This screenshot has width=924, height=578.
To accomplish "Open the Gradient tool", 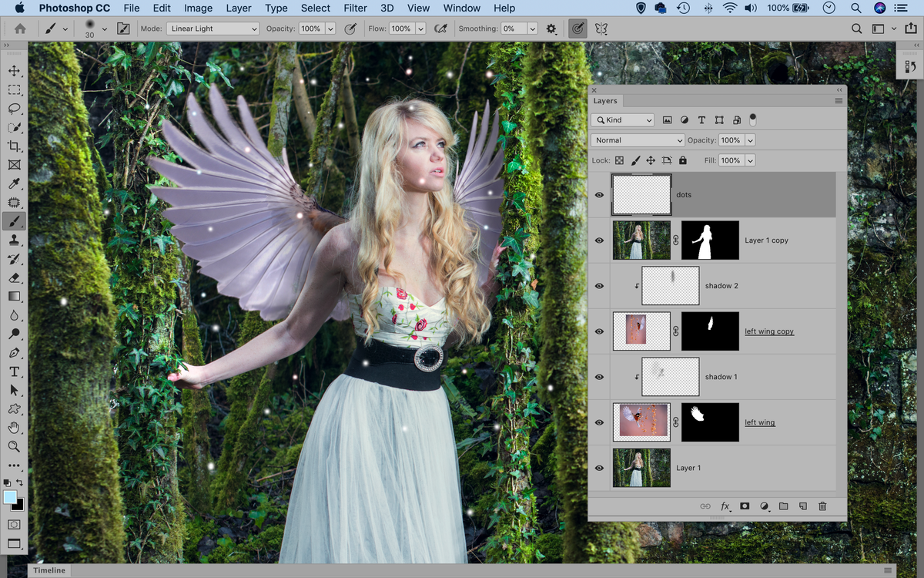I will 15,296.
